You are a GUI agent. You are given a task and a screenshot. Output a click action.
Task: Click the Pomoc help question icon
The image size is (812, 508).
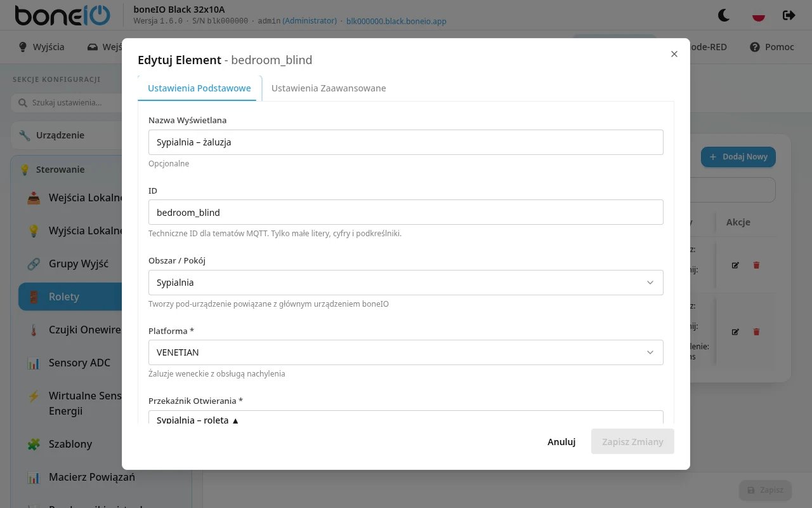(755, 47)
